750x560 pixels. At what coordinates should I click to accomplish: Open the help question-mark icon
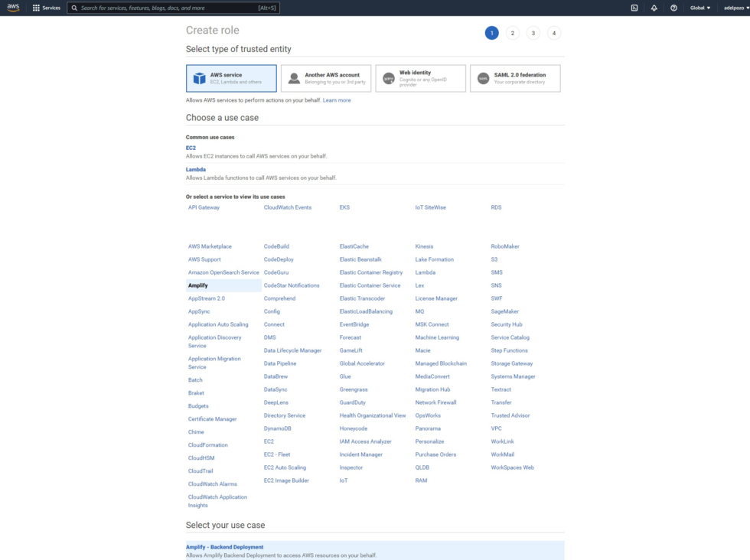pos(673,8)
